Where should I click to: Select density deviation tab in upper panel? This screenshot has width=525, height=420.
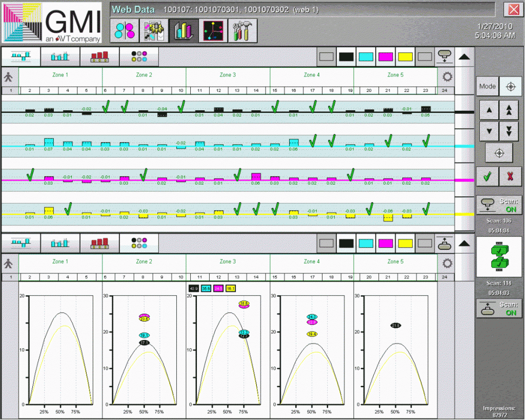click(x=21, y=56)
